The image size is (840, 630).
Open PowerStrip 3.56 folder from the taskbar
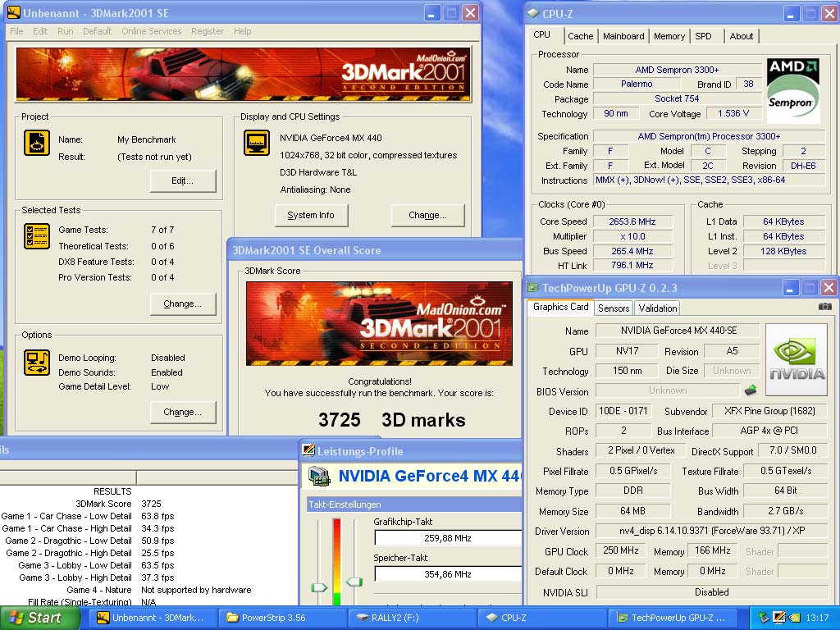click(282, 618)
